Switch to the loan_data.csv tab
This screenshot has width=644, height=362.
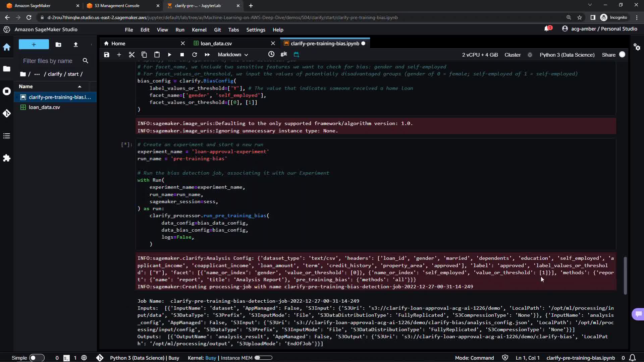[x=216, y=44]
